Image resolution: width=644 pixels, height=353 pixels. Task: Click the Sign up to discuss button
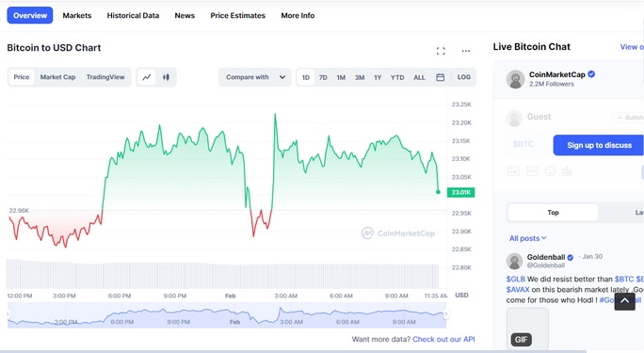[x=599, y=145]
